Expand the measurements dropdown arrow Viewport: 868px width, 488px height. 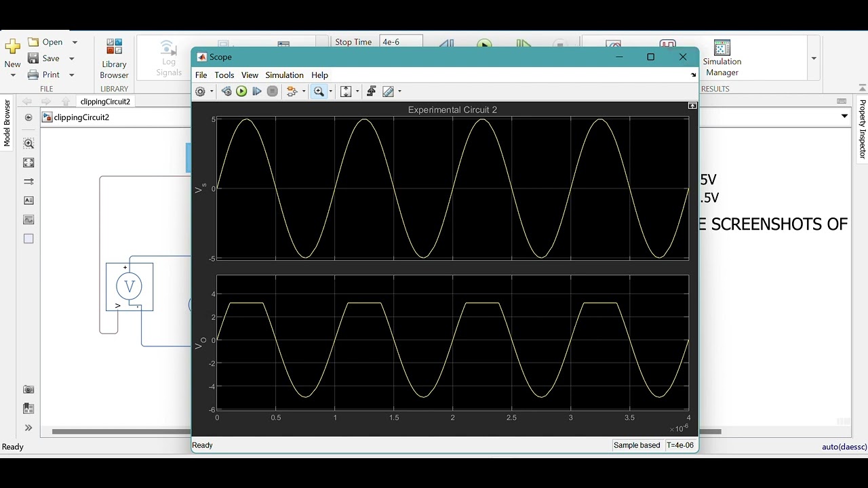399,91
